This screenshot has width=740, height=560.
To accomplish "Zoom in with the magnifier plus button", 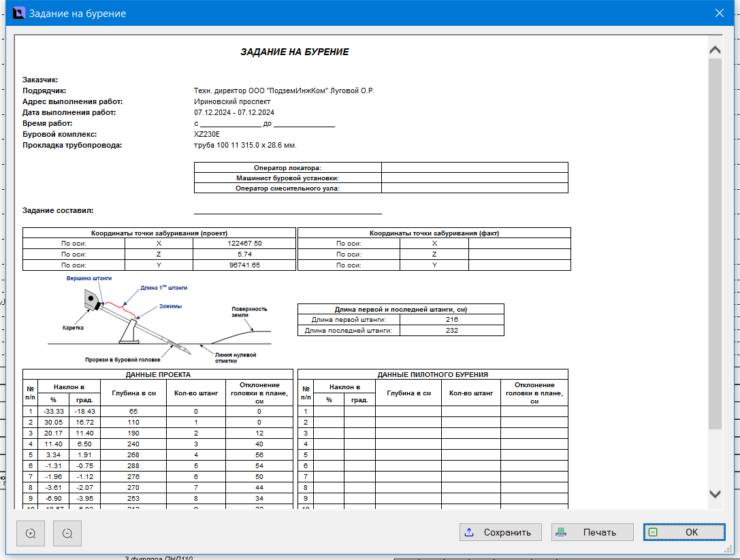I will pos(31,533).
